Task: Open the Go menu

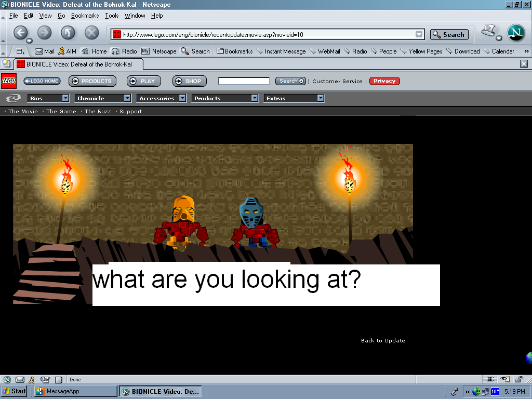Action: 61,16
